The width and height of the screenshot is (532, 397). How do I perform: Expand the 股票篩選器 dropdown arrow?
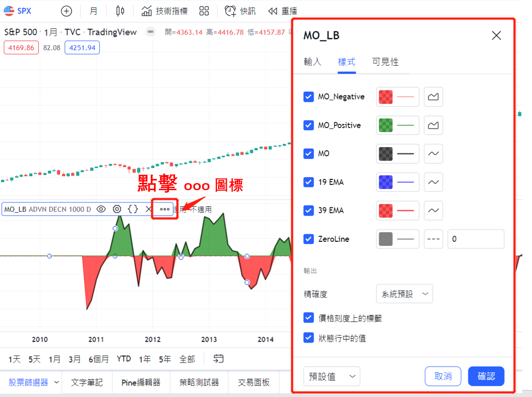point(57,382)
